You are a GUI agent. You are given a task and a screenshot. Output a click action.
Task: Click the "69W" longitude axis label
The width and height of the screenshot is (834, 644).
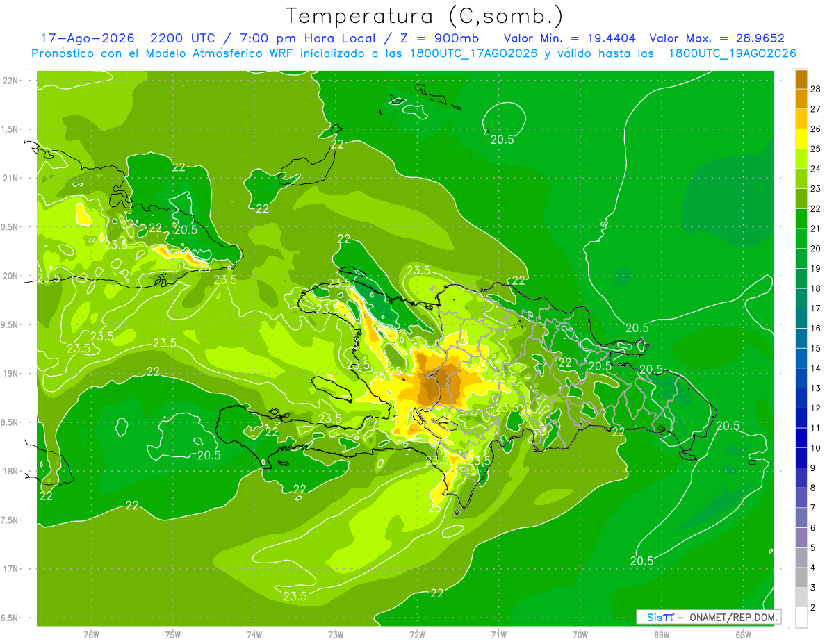pos(662,635)
